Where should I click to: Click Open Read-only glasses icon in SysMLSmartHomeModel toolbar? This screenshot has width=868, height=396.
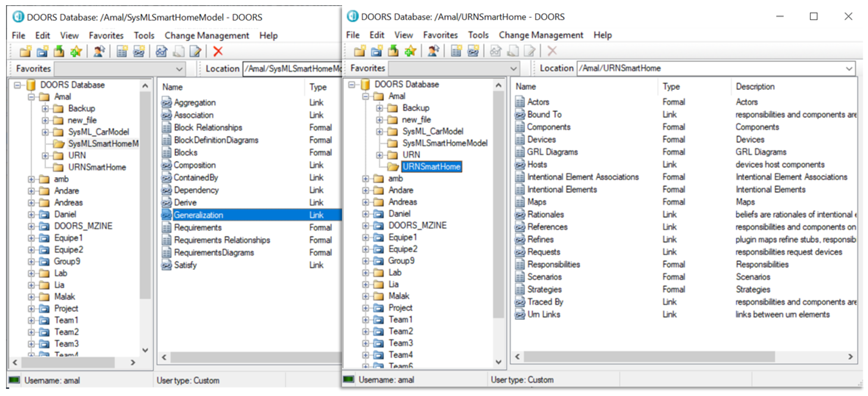(x=161, y=51)
